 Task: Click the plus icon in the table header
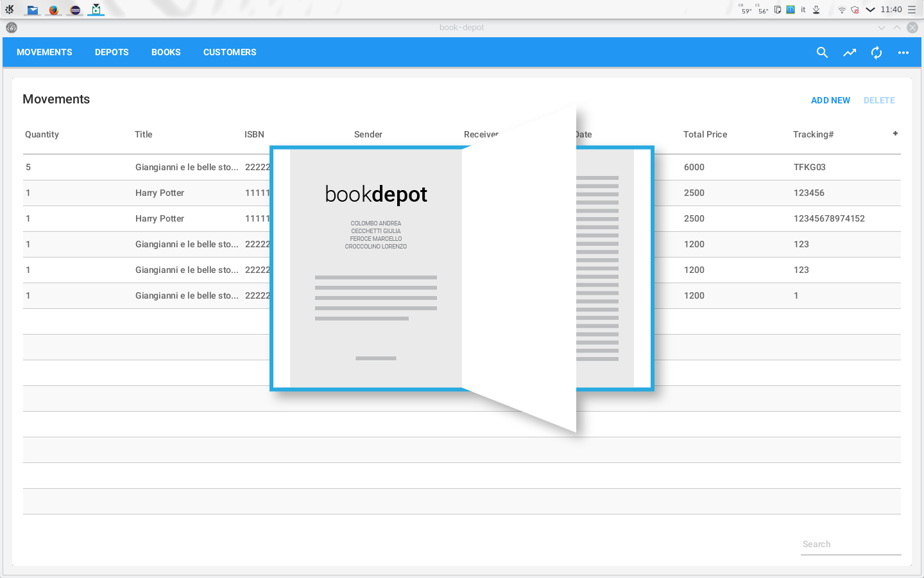pos(895,134)
